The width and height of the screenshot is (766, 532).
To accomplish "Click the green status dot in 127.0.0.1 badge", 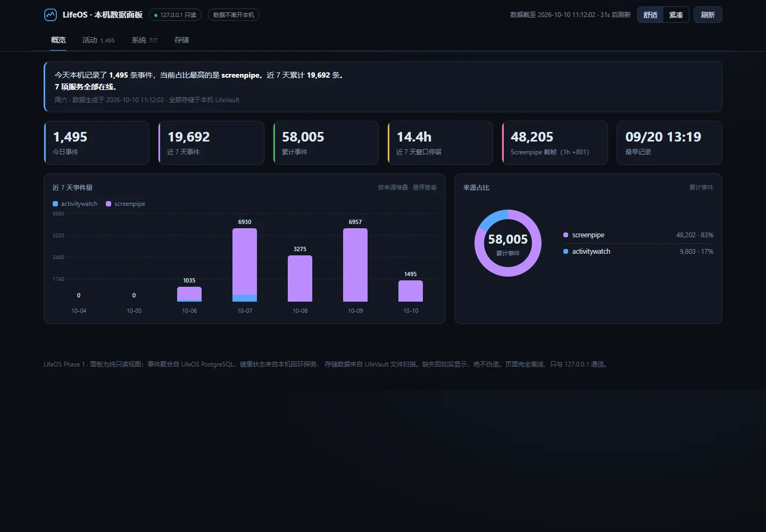I will pos(156,15).
